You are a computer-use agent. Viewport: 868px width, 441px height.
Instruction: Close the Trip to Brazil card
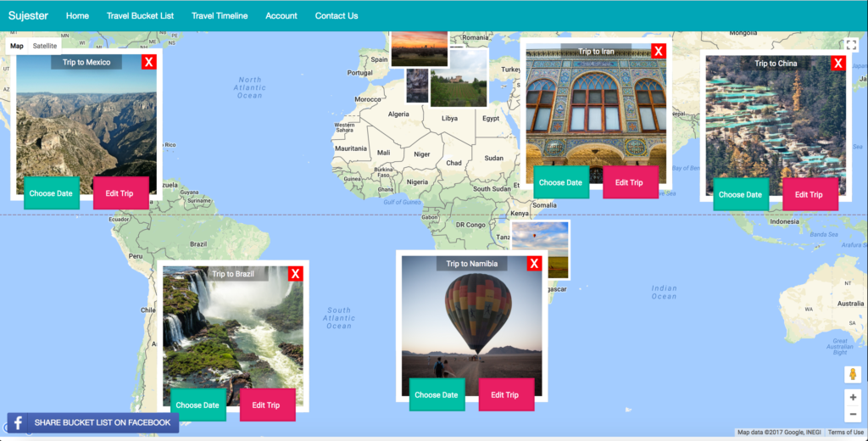tap(296, 274)
